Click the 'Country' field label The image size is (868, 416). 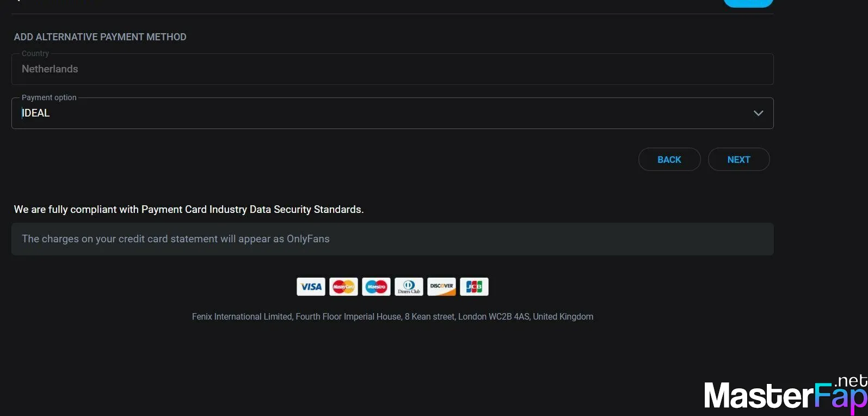coord(35,53)
